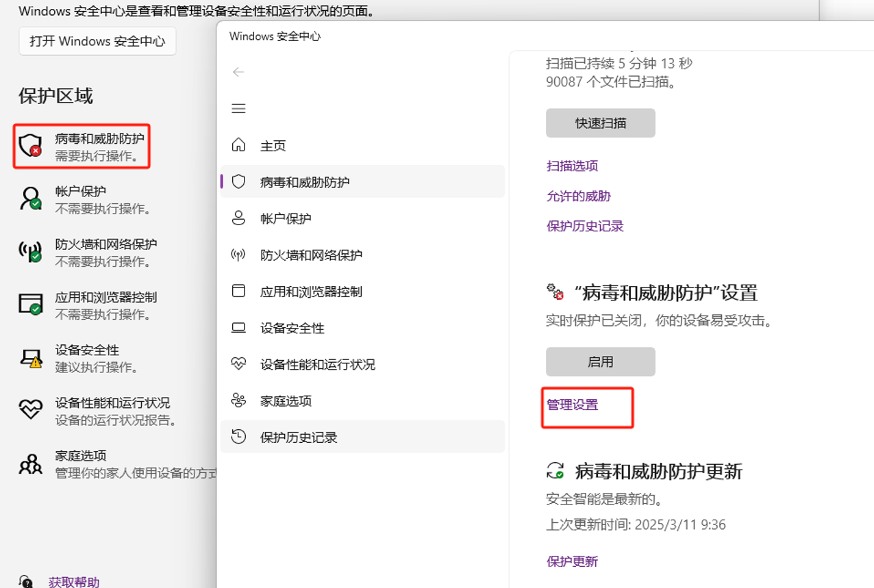Open the 允许的威胁 link

(x=578, y=196)
